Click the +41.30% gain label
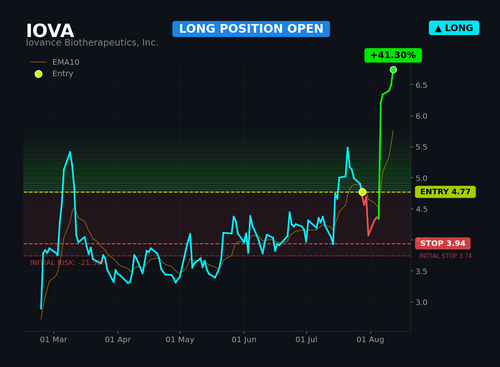Screen dimensions: 500x367 (393, 55)
